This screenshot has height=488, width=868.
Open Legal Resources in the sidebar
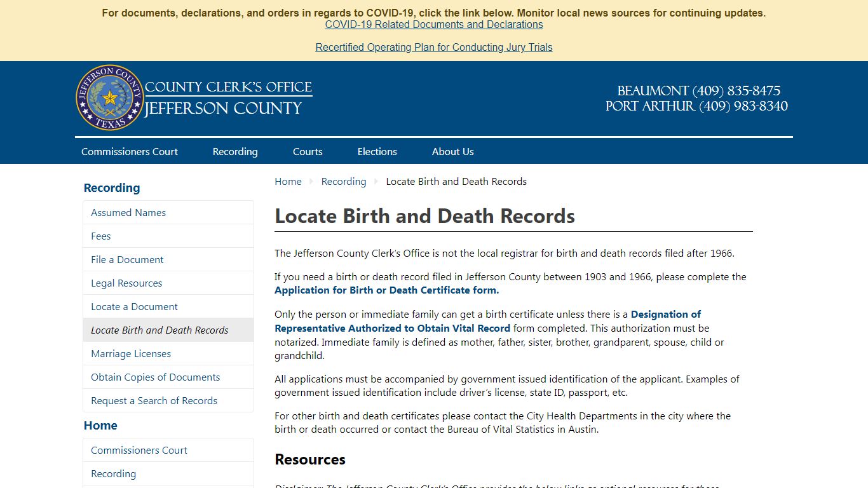click(x=168, y=283)
